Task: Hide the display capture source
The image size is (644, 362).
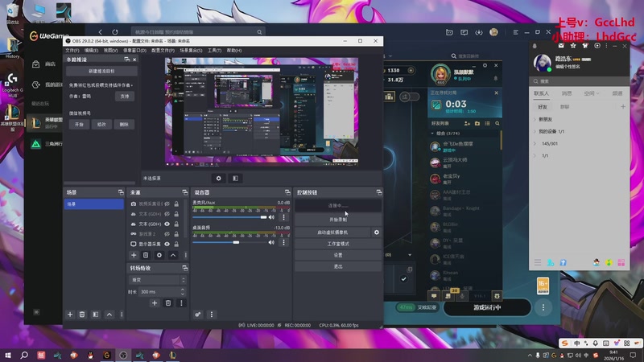Action: coord(167,244)
